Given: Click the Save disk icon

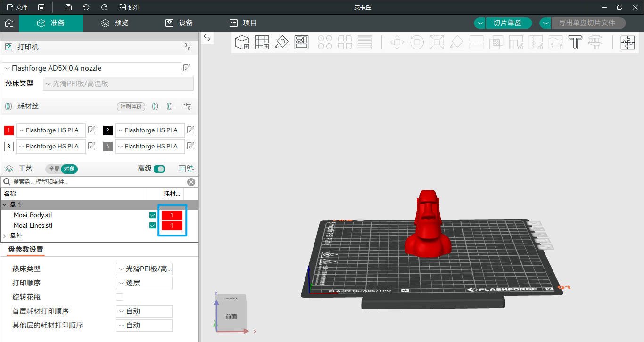Looking at the screenshot, I should 68,8.
